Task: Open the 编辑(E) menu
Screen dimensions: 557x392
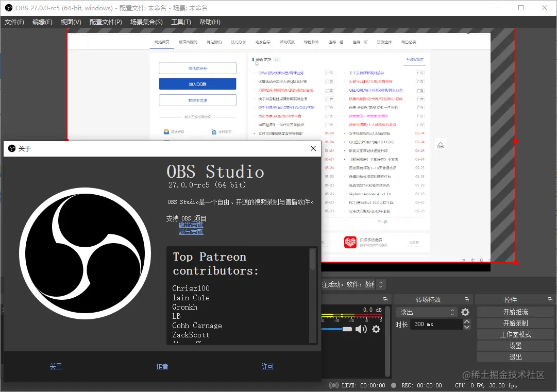Action: click(42, 22)
